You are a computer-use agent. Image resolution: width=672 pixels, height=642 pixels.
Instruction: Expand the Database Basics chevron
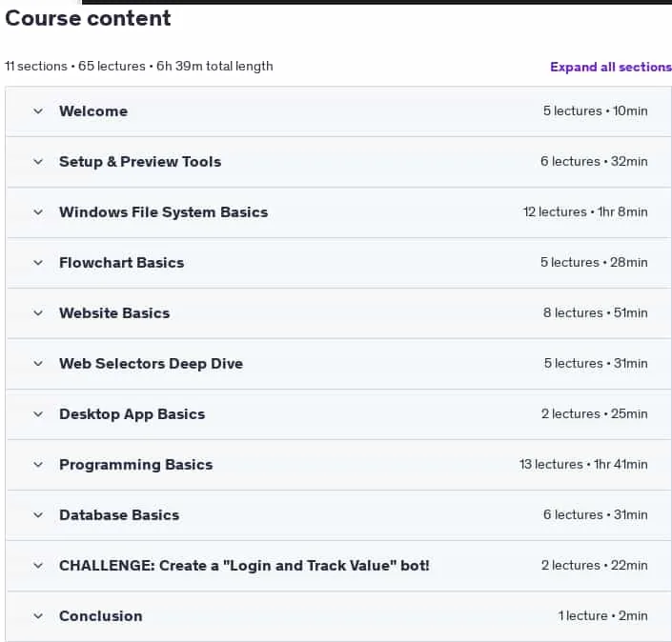tap(38, 515)
